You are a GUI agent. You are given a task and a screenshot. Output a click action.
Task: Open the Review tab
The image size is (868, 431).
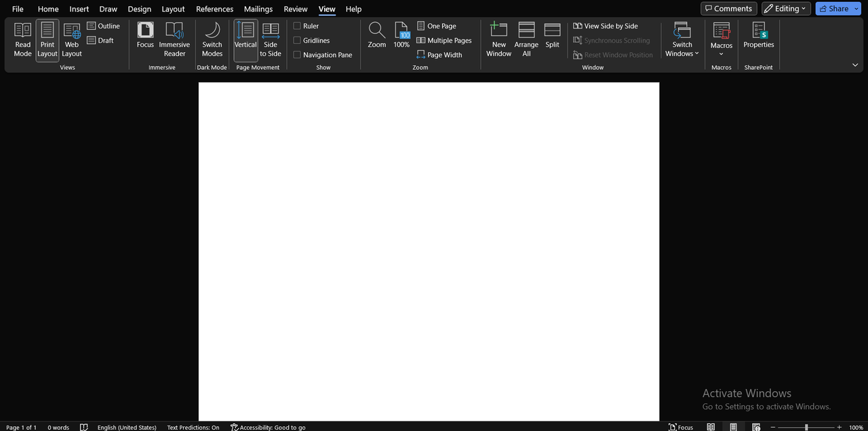296,9
